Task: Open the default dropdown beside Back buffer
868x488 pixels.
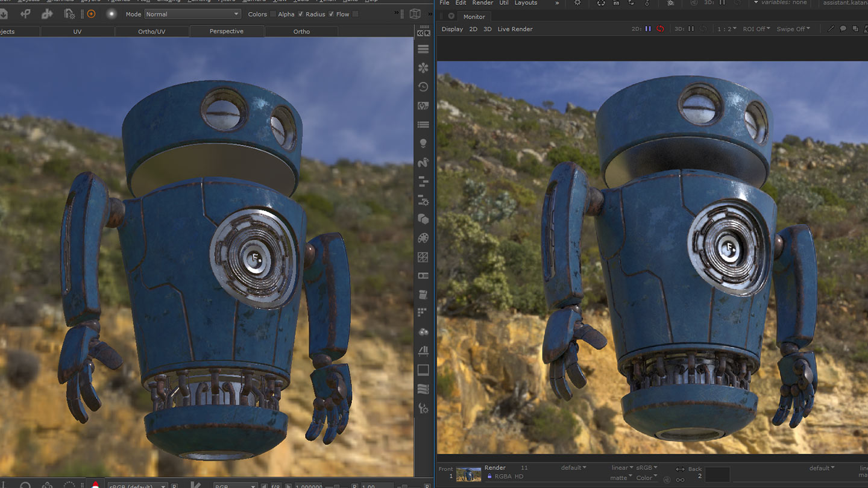Action: click(822, 468)
